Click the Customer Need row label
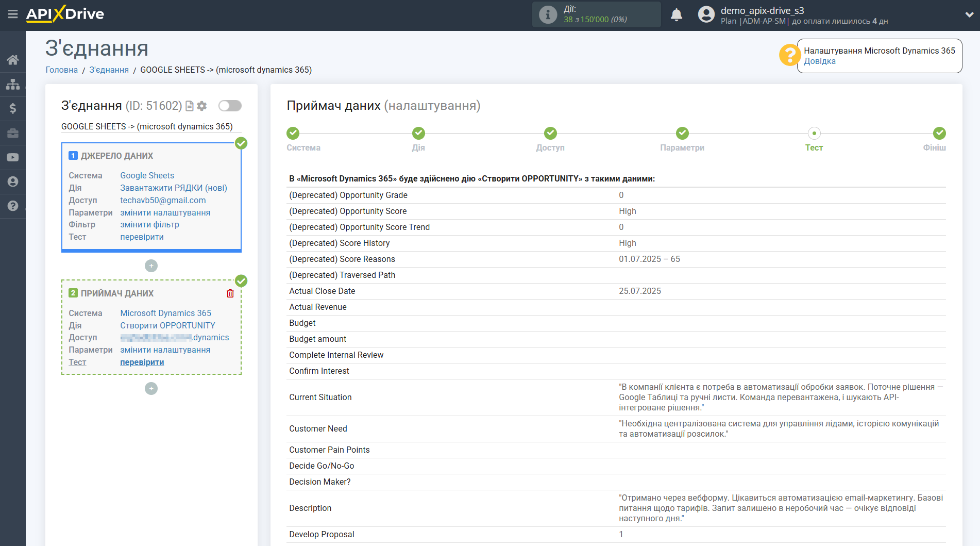The image size is (980, 546). 318,428
